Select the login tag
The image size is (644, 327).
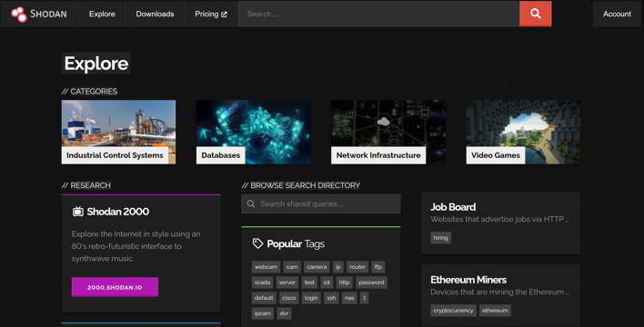point(311,298)
